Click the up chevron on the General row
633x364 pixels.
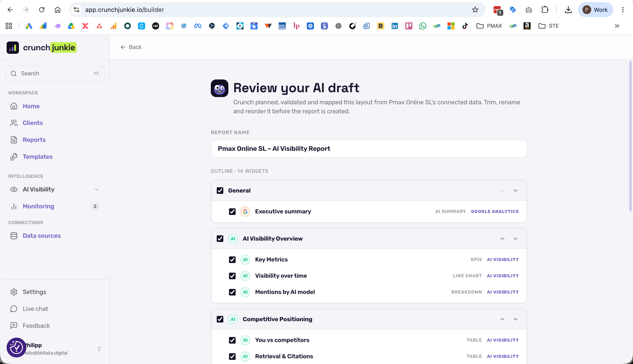tap(502, 191)
